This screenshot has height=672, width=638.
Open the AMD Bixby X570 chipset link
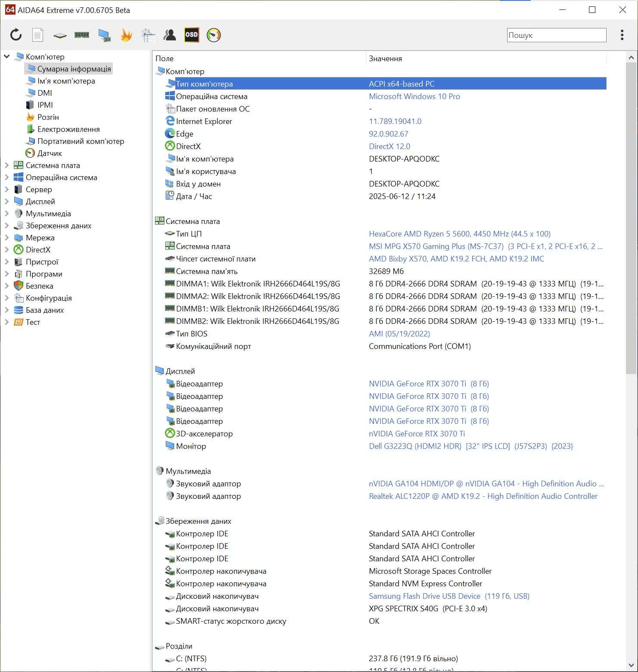click(456, 258)
